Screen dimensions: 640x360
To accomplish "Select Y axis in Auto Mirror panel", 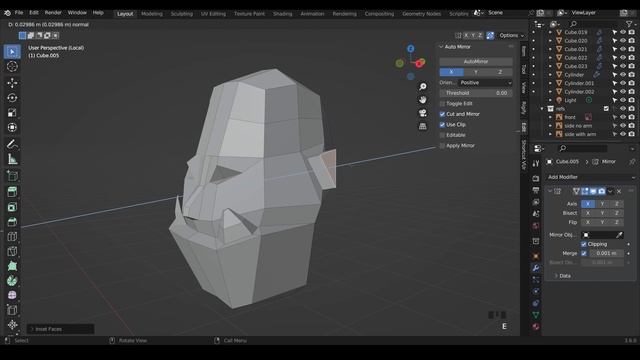I will tap(476, 72).
